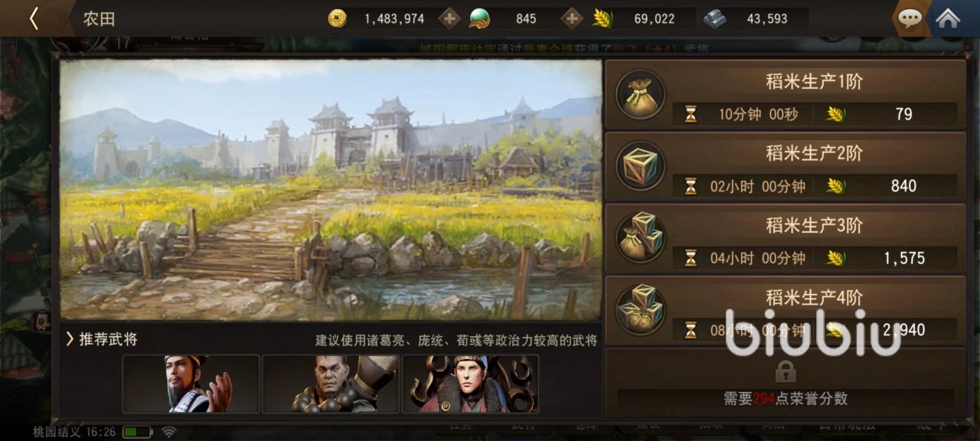
Task: Go to home via house icon
Action: click(948, 18)
